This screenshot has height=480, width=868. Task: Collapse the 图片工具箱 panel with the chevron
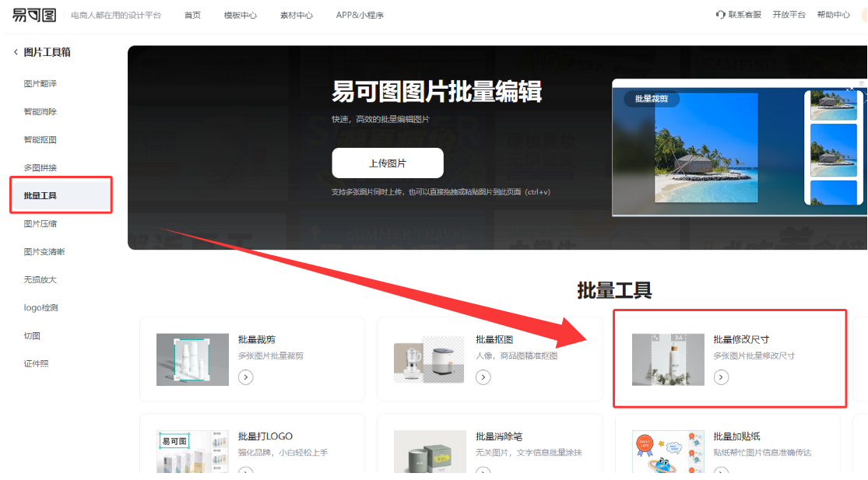tap(15, 51)
